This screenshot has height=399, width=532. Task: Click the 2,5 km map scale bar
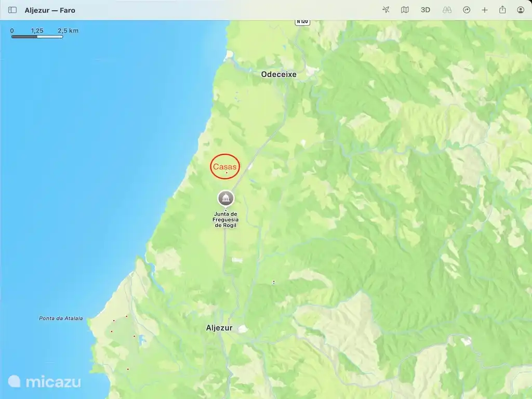[36, 37]
